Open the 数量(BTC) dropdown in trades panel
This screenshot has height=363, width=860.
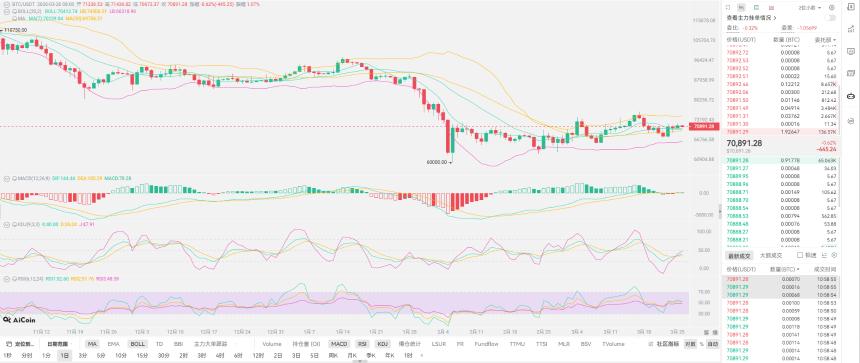coord(785,269)
